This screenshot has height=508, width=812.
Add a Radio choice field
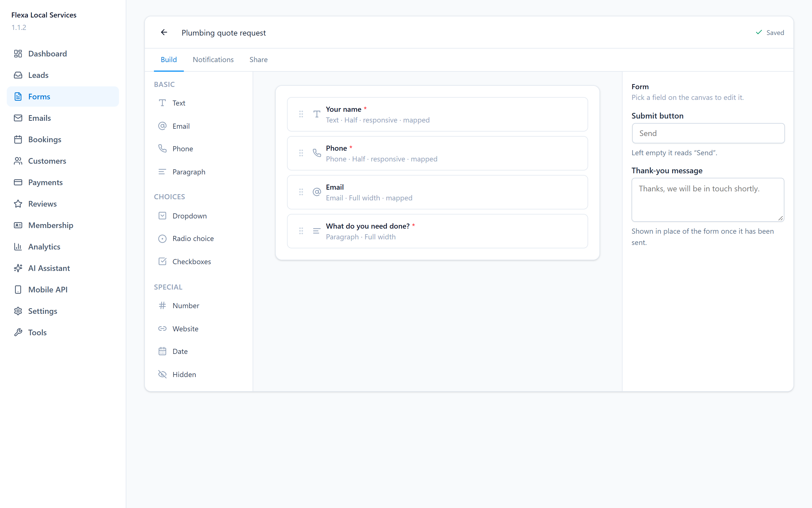[199, 238]
